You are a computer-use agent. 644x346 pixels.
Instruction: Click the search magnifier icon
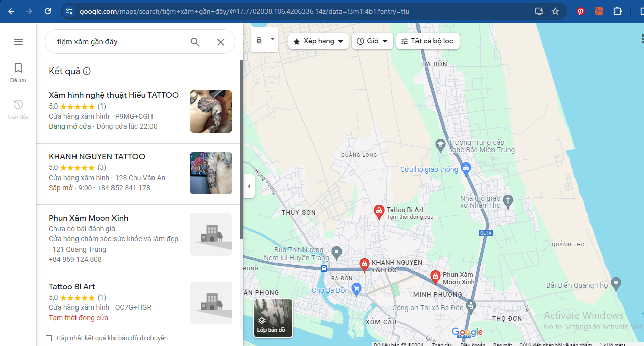195,42
